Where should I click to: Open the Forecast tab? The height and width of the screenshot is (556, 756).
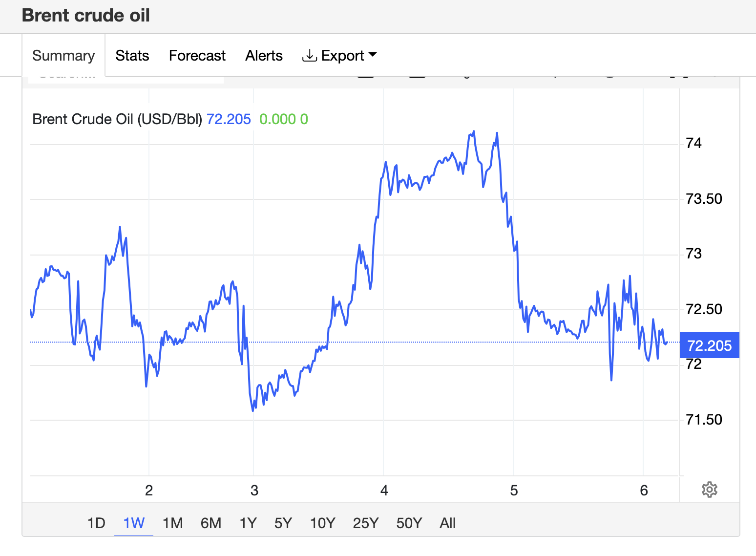coord(197,56)
